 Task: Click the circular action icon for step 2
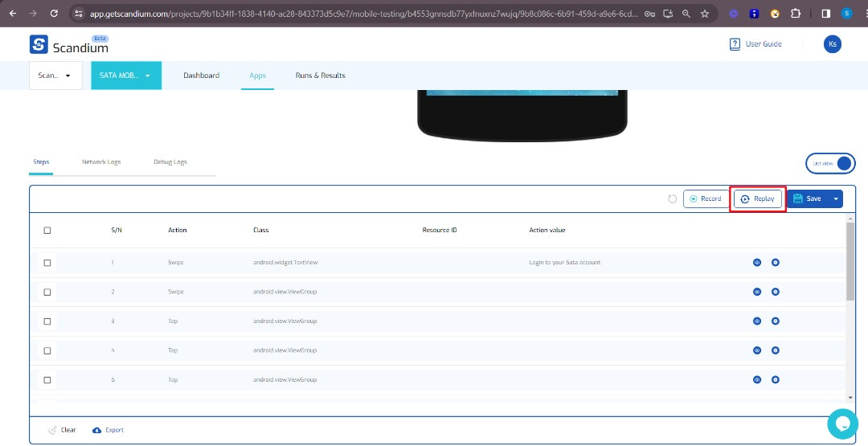[776, 292]
